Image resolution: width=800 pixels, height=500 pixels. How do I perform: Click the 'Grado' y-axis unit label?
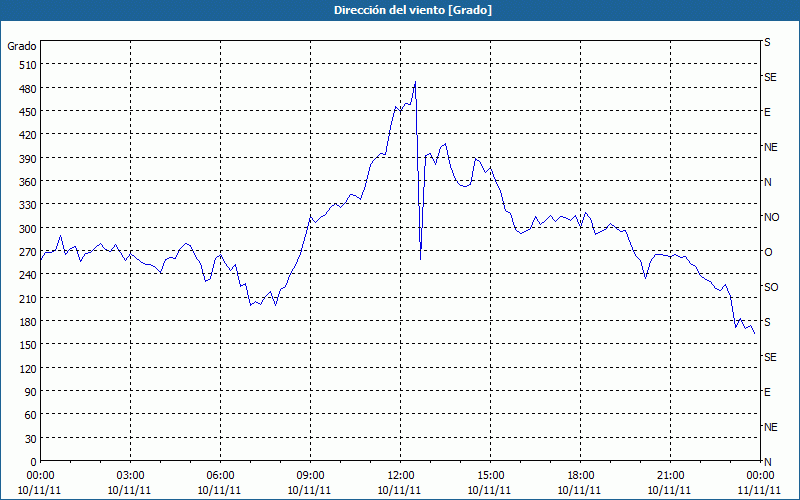(x=22, y=46)
